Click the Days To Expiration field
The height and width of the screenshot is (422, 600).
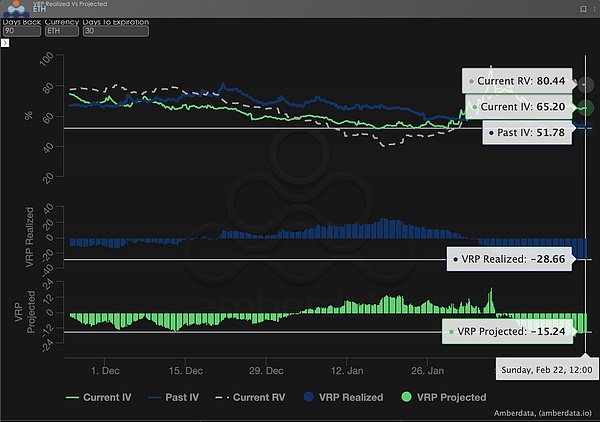tap(115, 31)
